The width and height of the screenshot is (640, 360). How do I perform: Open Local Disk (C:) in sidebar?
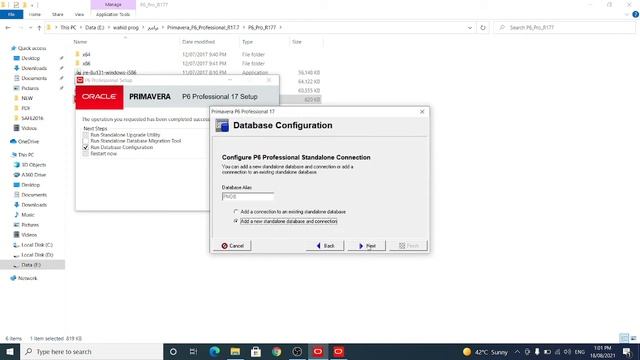37,245
